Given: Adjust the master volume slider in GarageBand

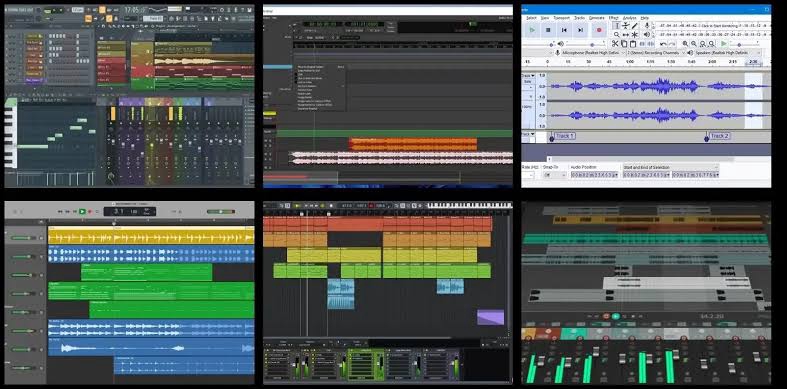Looking at the screenshot, I should [x=220, y=212].
